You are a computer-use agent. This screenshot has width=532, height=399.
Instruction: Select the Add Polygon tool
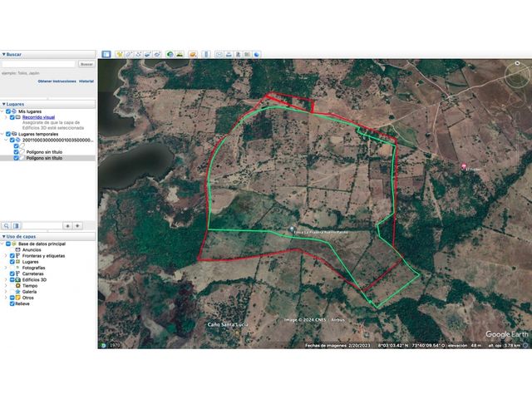click(129, 54)
